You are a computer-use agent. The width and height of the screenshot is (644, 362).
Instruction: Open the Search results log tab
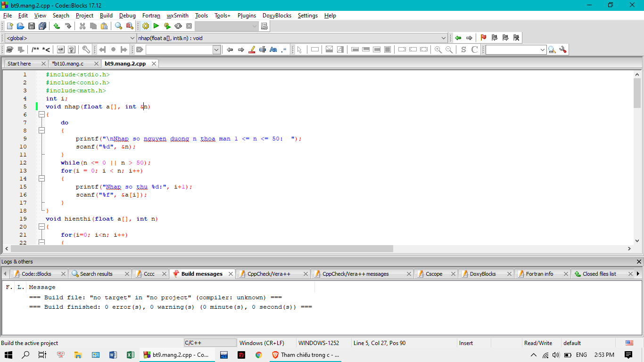coord(96,274)
